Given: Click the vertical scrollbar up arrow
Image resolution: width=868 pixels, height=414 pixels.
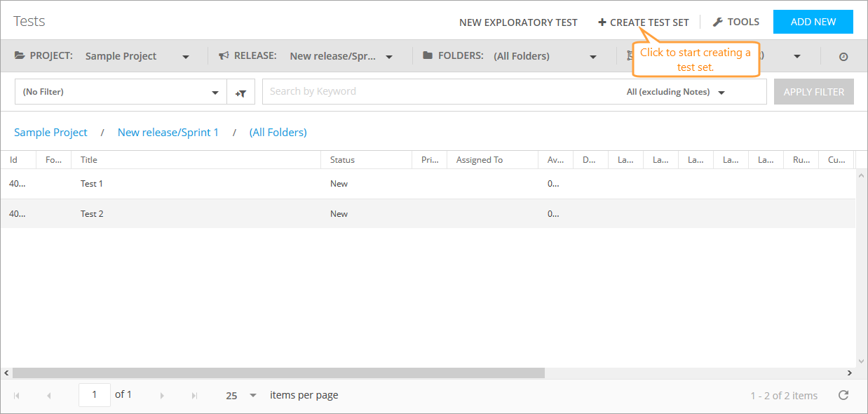Looking at the screenshot, I should (862, 174).
